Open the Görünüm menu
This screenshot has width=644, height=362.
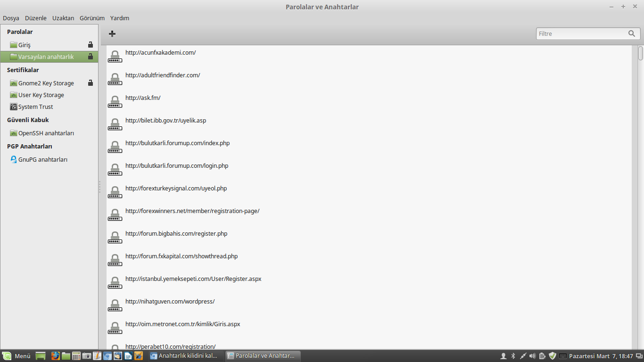click(x=92, y=18)
